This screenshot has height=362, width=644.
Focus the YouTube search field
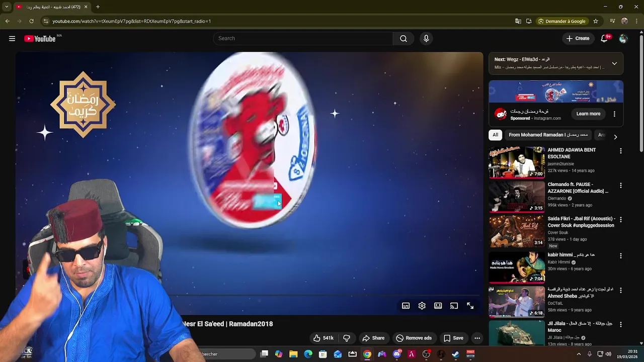point(303,39)
